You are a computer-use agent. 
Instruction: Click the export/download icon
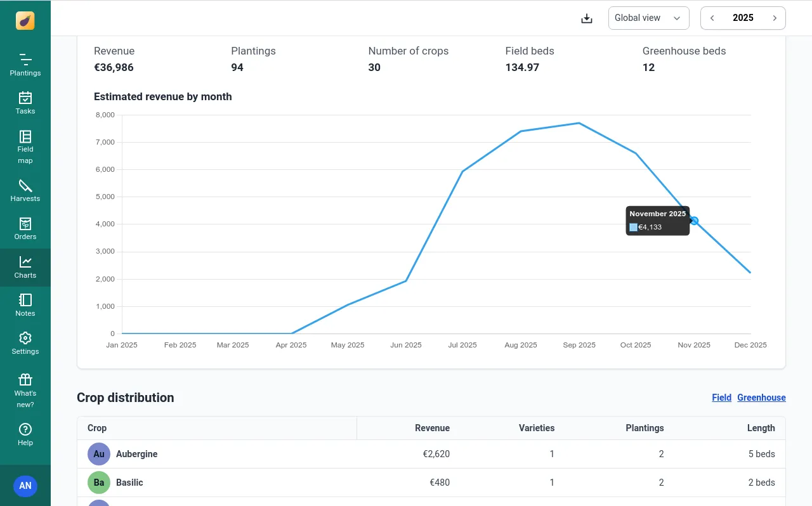[586, 18]
